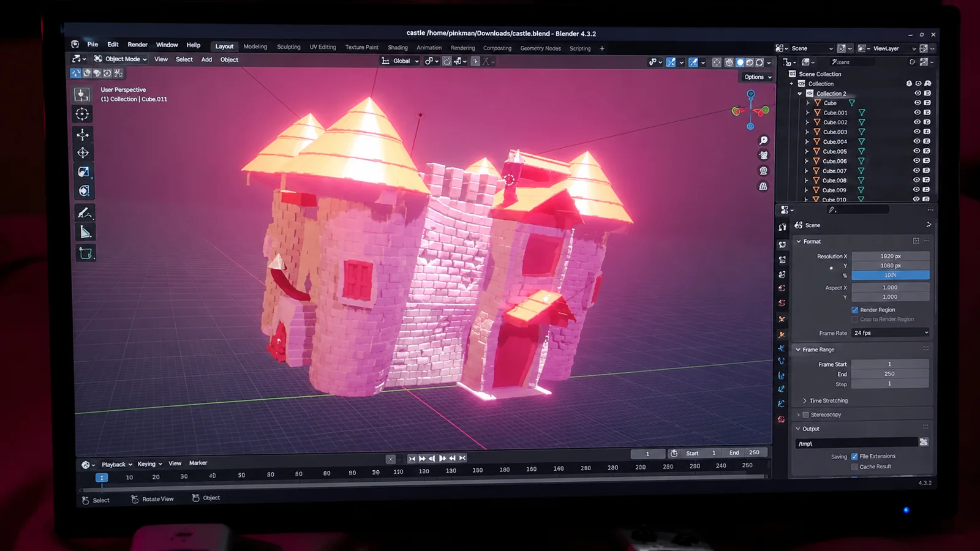Toggle viewport overlays button
Screen dimensions: 980x551
693,62
